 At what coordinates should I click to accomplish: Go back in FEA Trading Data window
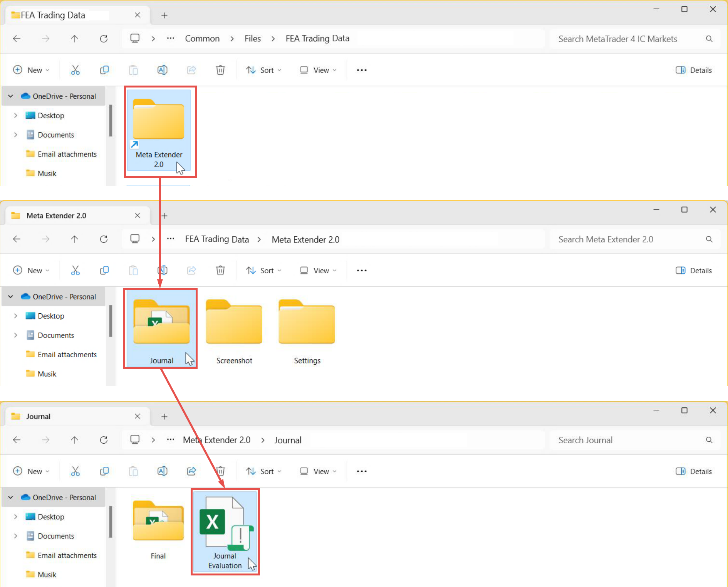[x=17, y=39]
